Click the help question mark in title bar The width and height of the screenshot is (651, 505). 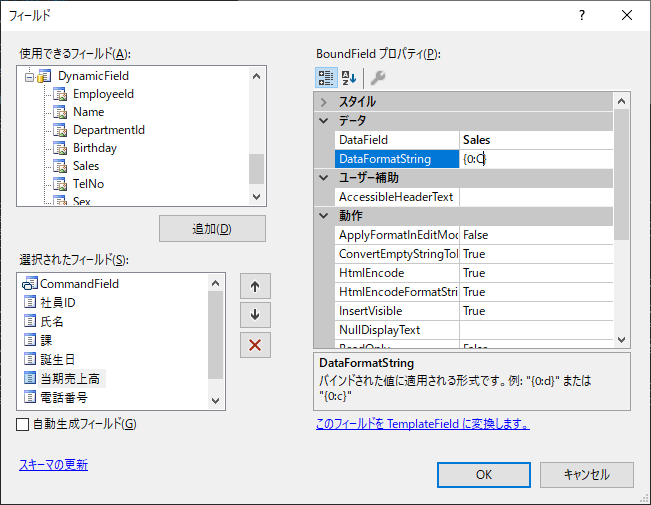pos(582,15)
